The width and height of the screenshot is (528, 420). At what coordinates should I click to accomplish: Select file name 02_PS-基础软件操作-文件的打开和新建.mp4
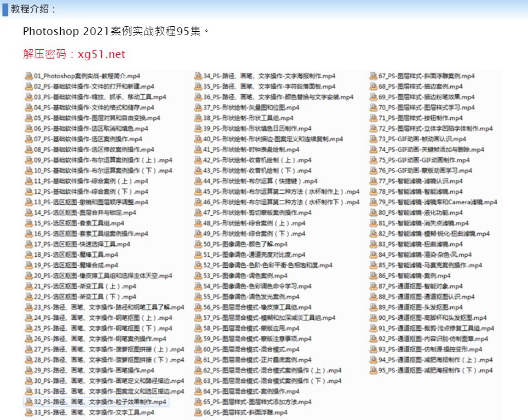pos(94,87)
